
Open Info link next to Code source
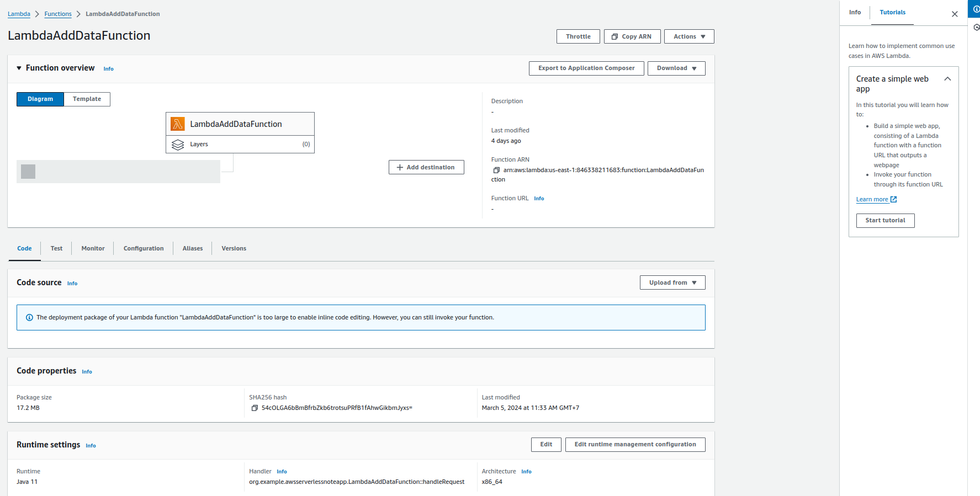[x=72, y=284]
